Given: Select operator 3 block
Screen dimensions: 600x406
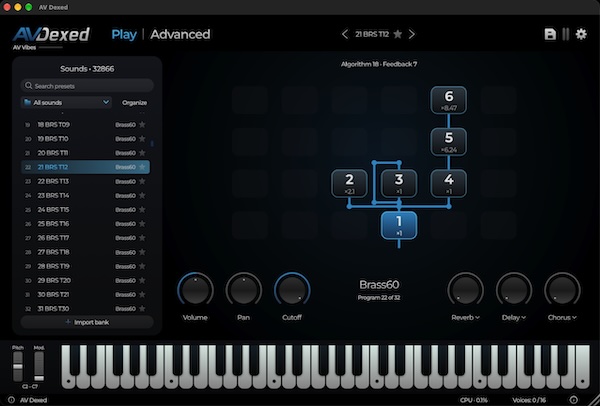Looking at the screenshot, I should point(399,184).
